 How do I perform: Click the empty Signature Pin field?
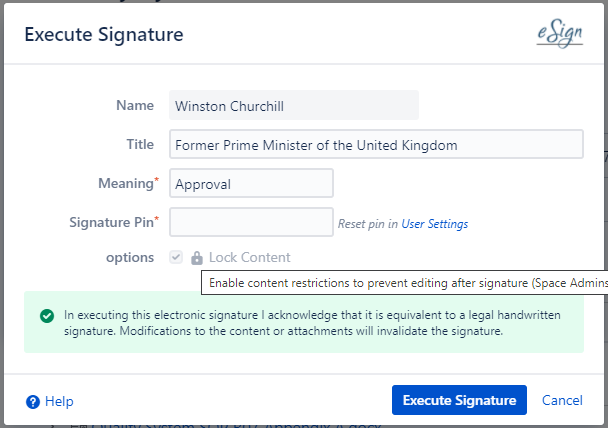pyautogui.click(x=251, y=222)
